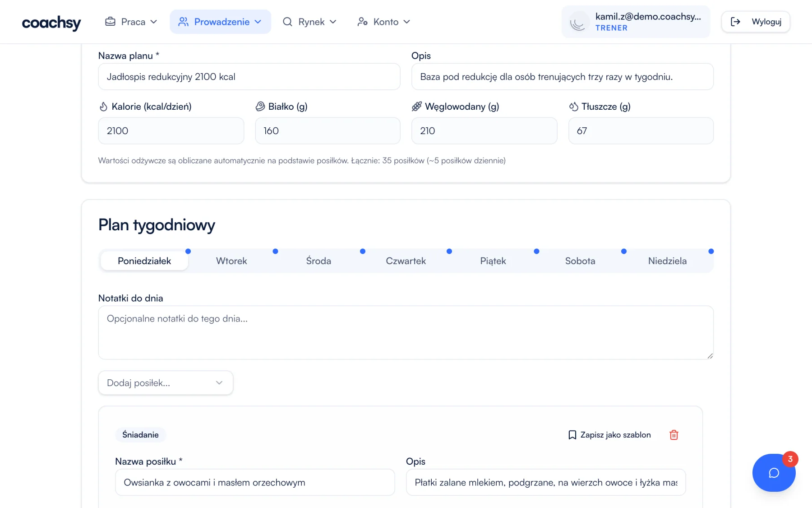Click the Wyloguj button
This screenshot has height=508, width=812.
[x=756, y=22]
